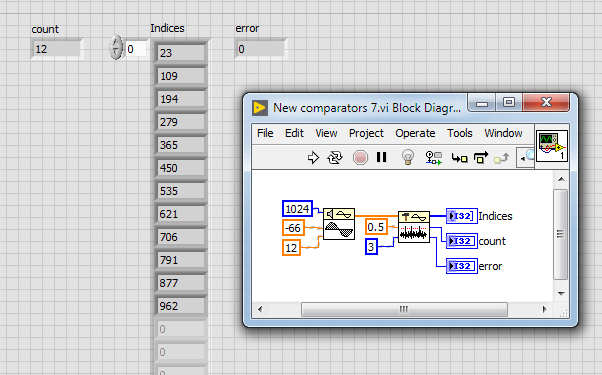Click the 12 constant on the block diagram
Viewport: 602px width, 375px height.
291,248
